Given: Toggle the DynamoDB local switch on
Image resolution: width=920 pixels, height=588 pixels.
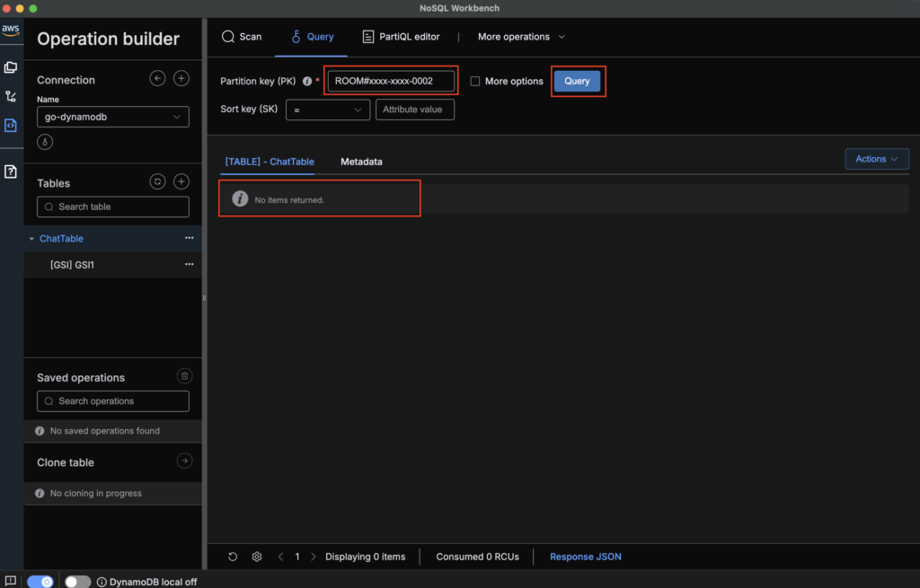Looking at the screenshot, I should (x=77, y=582).
